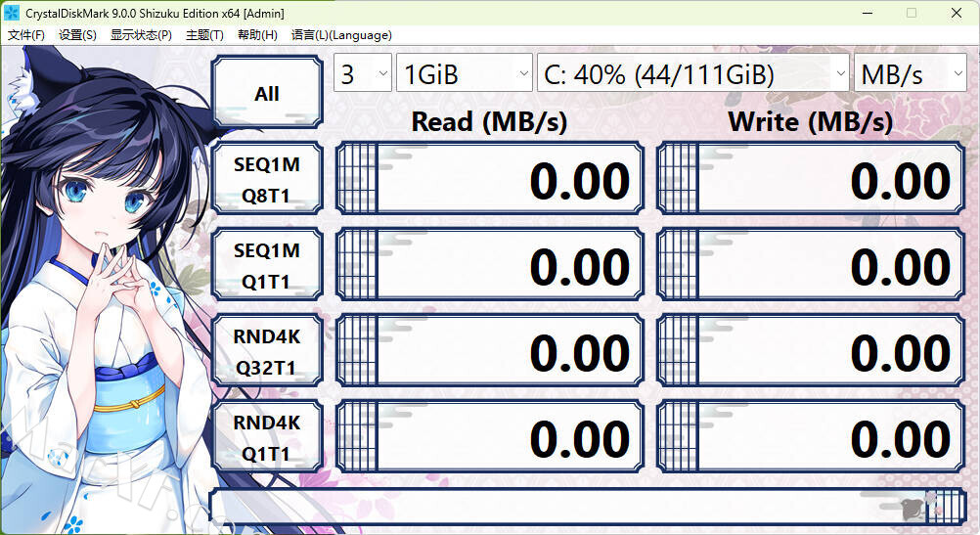Image resolution: width=980 pixels, height=535 pixels.
Task: Start all benchmarks with the All button
Action: coord(267,93)
